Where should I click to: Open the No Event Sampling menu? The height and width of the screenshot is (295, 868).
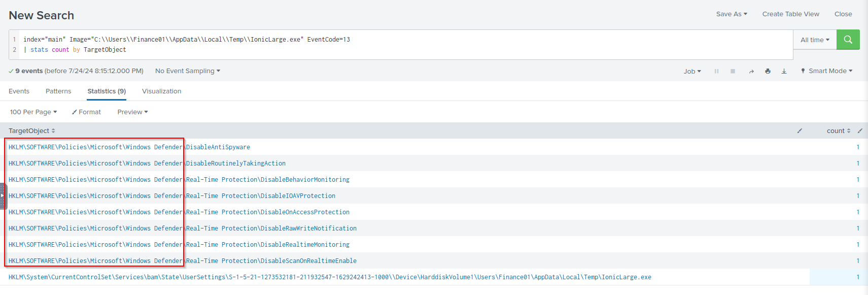click(x=187, y=71)
